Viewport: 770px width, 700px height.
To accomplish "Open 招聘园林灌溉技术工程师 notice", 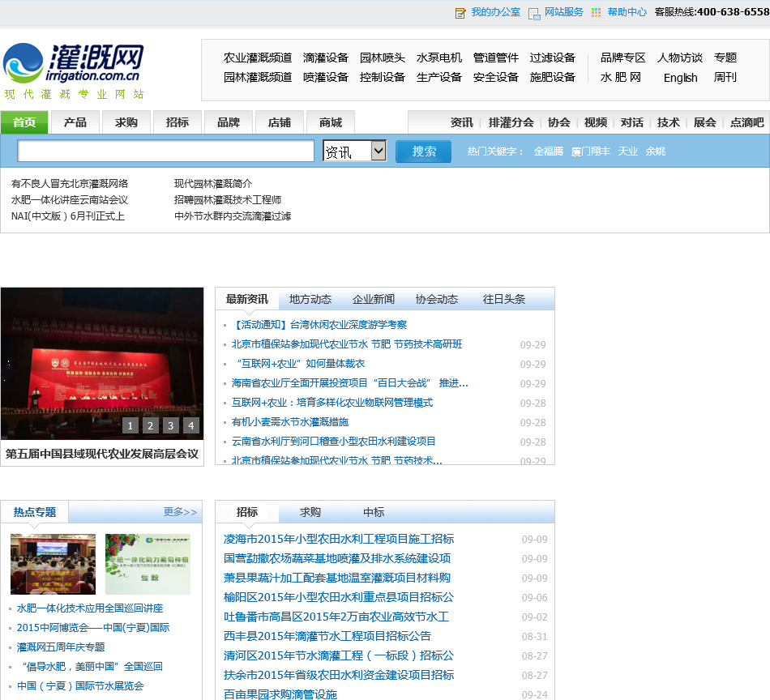I will 228,200.
